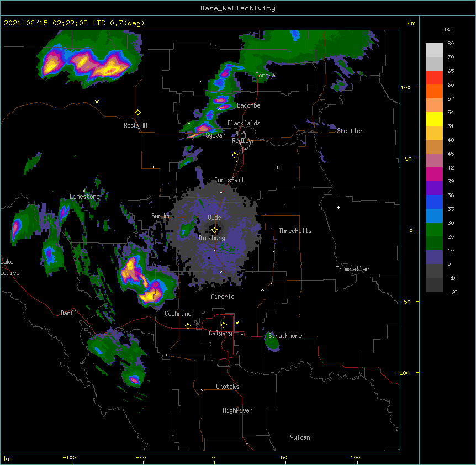Click the ThreeHills city label
Viewport: 476px width, 465px height.
point(295,231)
